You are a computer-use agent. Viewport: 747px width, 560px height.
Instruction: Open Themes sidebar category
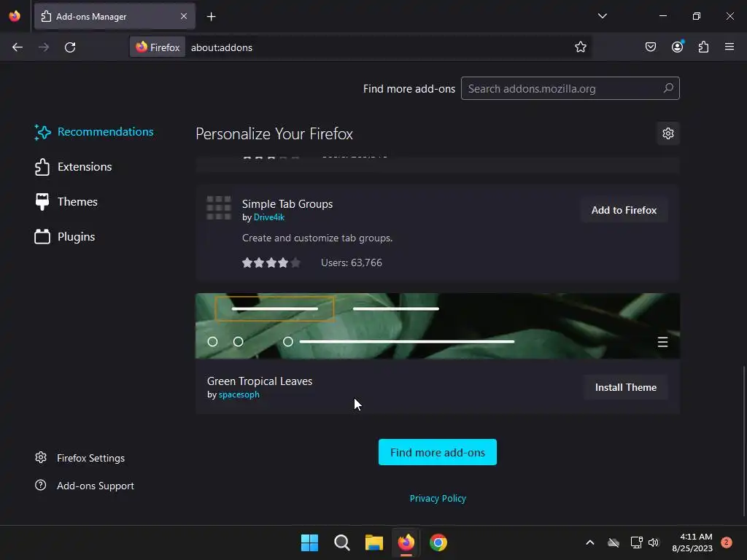(66, 202)
